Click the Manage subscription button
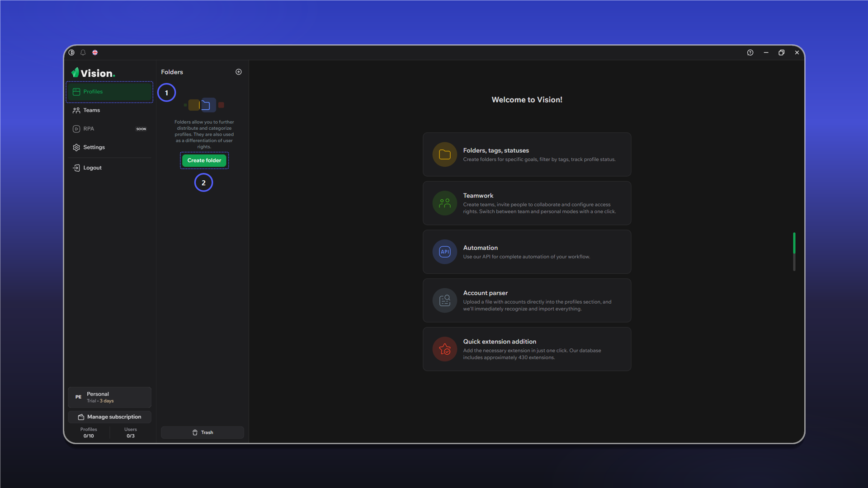This screenshot has height=488, width=868. (x=109, y=417)
